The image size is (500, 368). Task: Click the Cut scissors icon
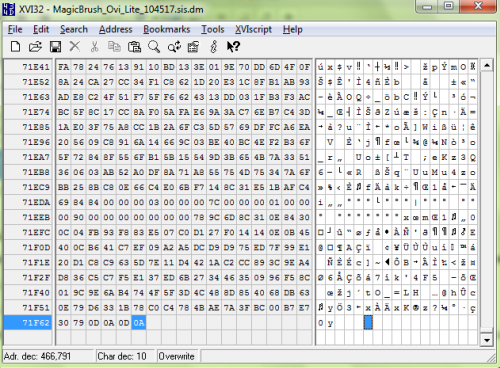tap(95, 47)
